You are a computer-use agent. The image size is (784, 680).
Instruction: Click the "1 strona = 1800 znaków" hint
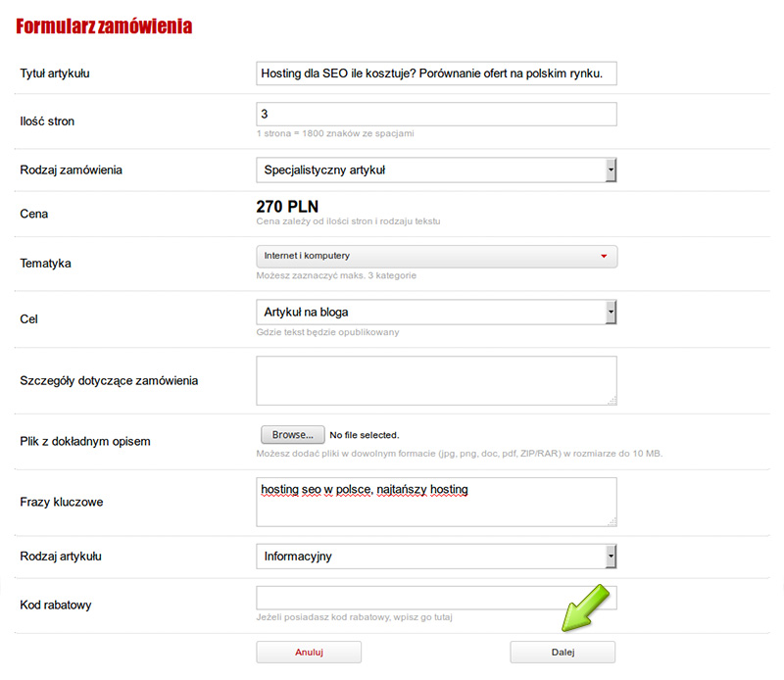coord(341,133)
